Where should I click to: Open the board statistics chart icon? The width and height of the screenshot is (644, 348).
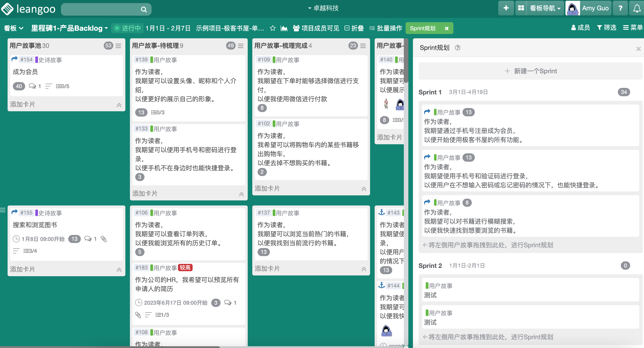click(284, 28)
